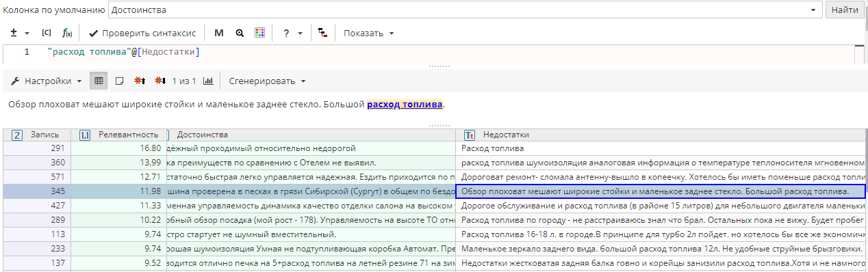Image resolution: width=868 pixels, height=272 pixels.
Task: Open the colored grid palette icon
Action: click(259, 33)
